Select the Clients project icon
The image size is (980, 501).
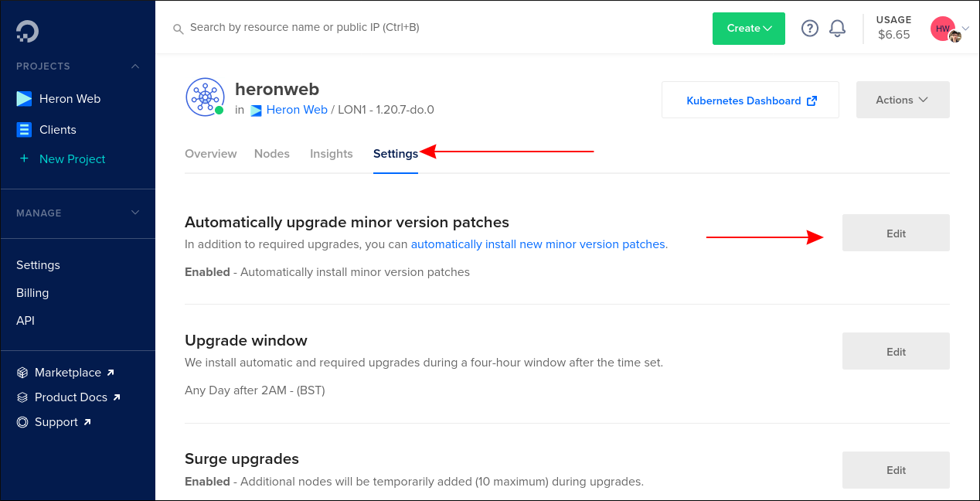22,129
